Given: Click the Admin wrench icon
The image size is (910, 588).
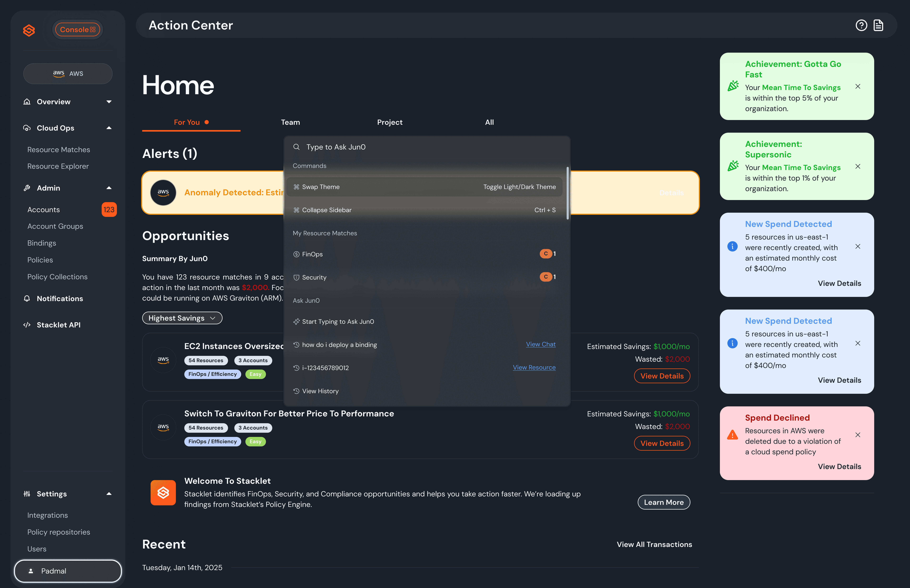Looking at the screenshot, I should click(x=27, y=188).
